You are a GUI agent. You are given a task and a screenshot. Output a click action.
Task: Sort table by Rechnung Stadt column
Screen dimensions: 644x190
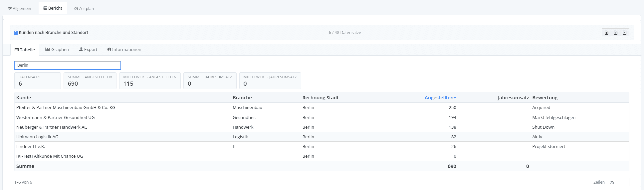pos(321,98)
